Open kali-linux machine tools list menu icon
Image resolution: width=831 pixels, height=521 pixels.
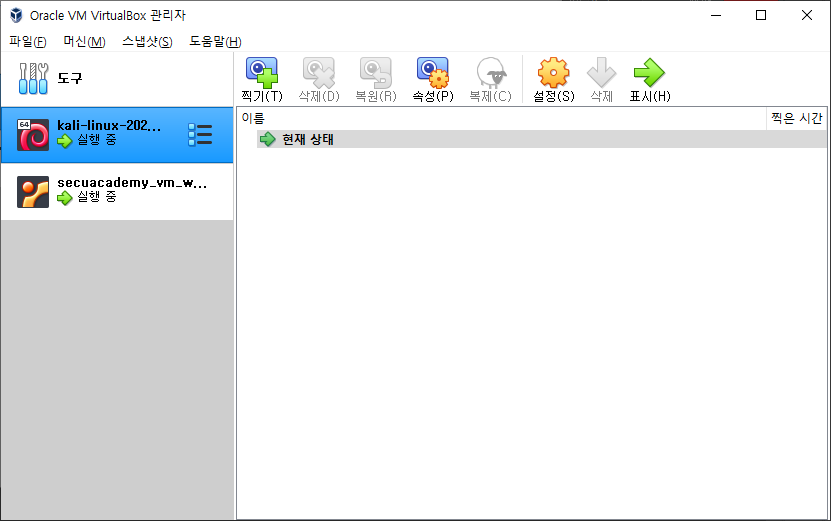pyautogui.click(x=200, y=135)
